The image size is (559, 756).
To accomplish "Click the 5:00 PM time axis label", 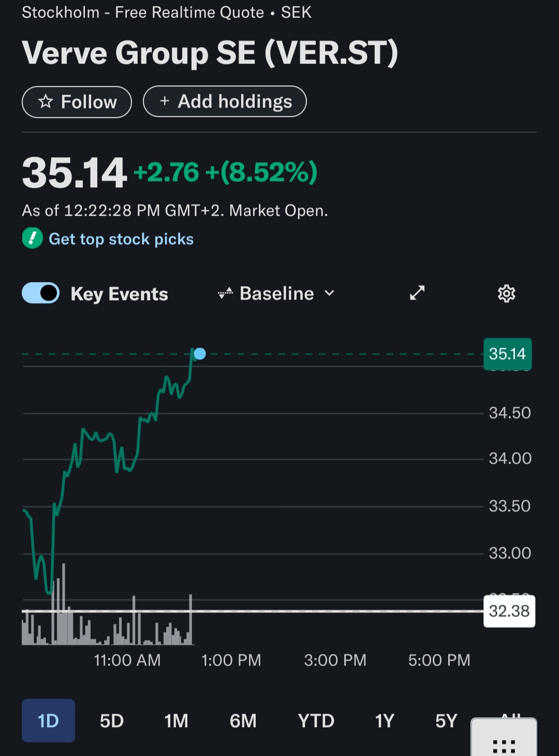I will pos(439,660).
